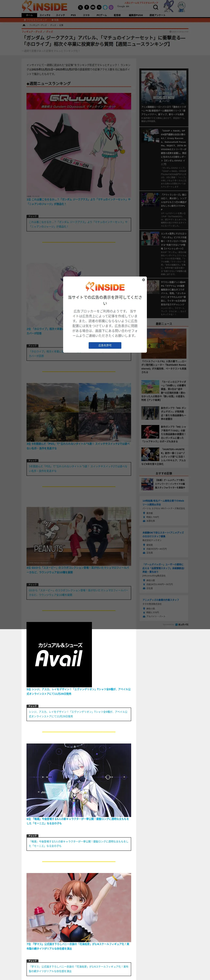210x980 pixels.
Task: Open the HUNTER×HUNTER sidebar news article
Action: click(164, 457)
